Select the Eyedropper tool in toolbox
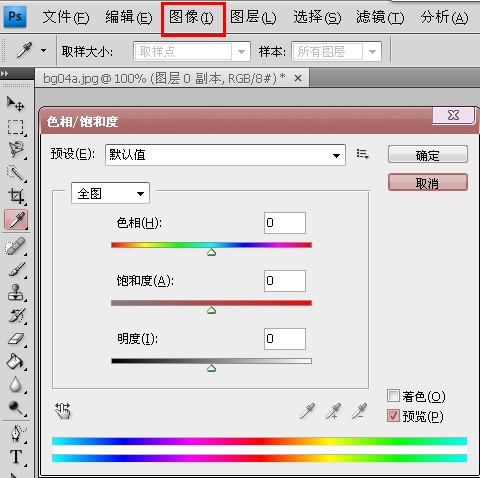The image size is (480, 478). [16, 220]
